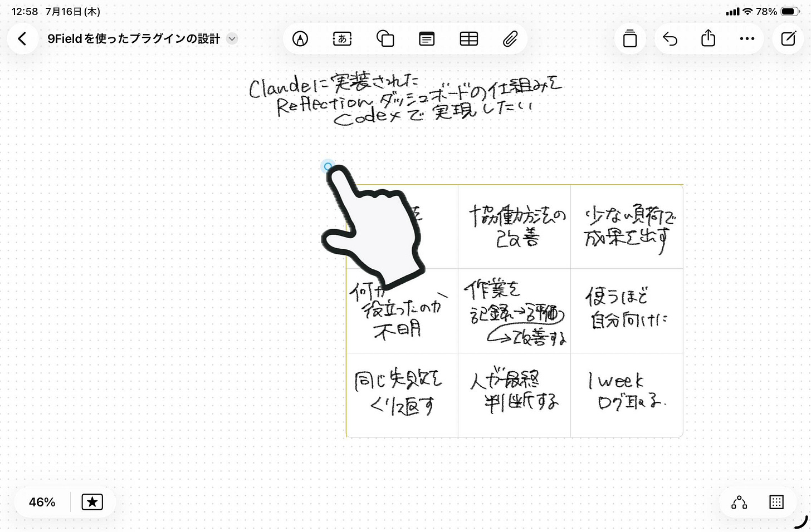Select the table cell 協働方法の改善
The height and width of the screenshot is (532, 811).
[x=515, y=227]
